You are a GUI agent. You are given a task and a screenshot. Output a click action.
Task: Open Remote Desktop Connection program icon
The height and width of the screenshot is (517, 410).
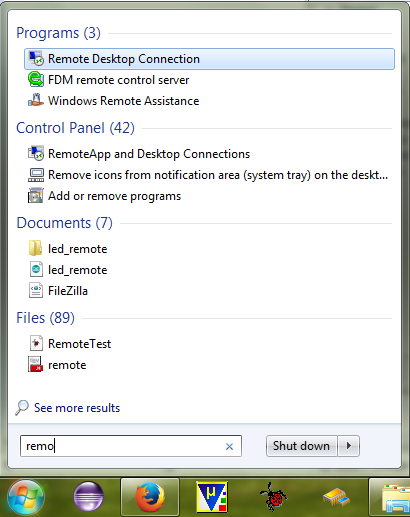point(36,59)
